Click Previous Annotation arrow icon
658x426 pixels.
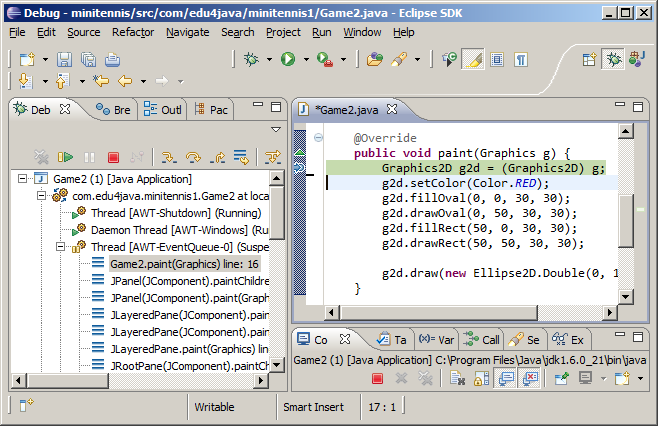pyautogui.click(x=63, y=81)
